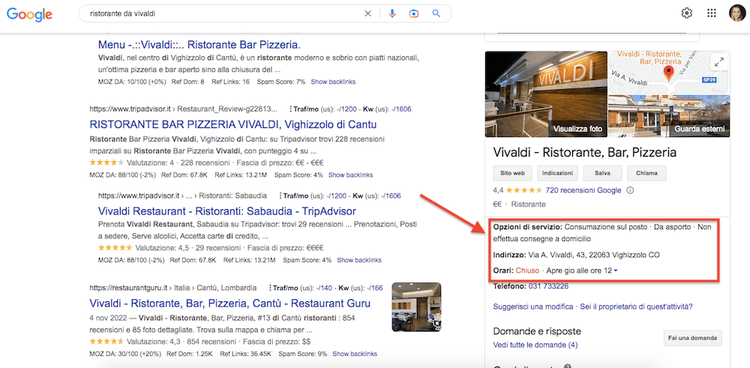This screenshot has width=750, height=368.
Task: Click the red map pin marker
Action: pyautogui.click(x=669, y=73)
